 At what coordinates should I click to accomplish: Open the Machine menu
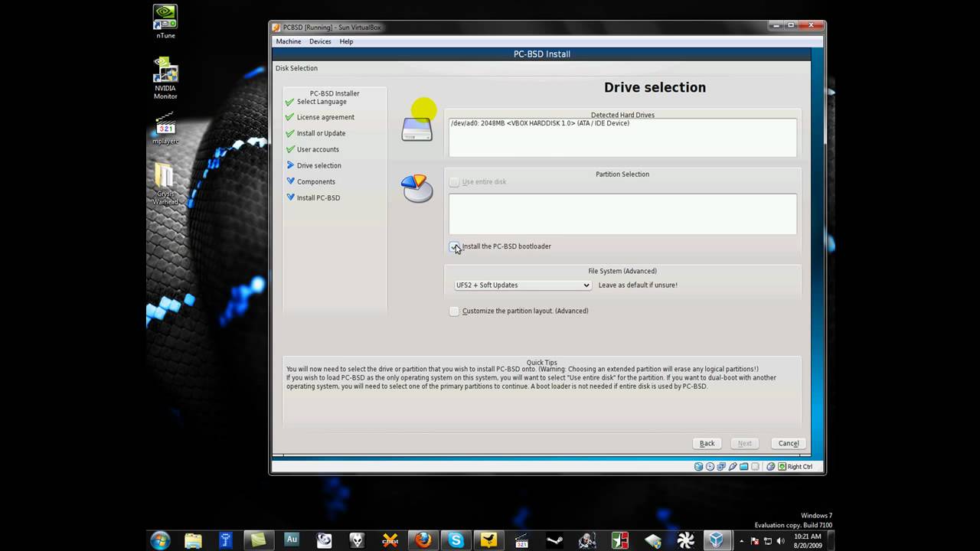pos(289,41)
